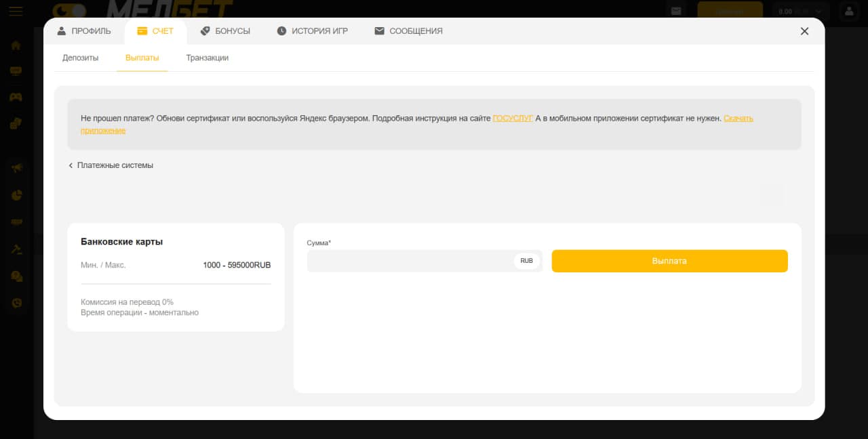Select the Выплаты sub-tab
Screen dimensions: 868x439
(142, 58)
